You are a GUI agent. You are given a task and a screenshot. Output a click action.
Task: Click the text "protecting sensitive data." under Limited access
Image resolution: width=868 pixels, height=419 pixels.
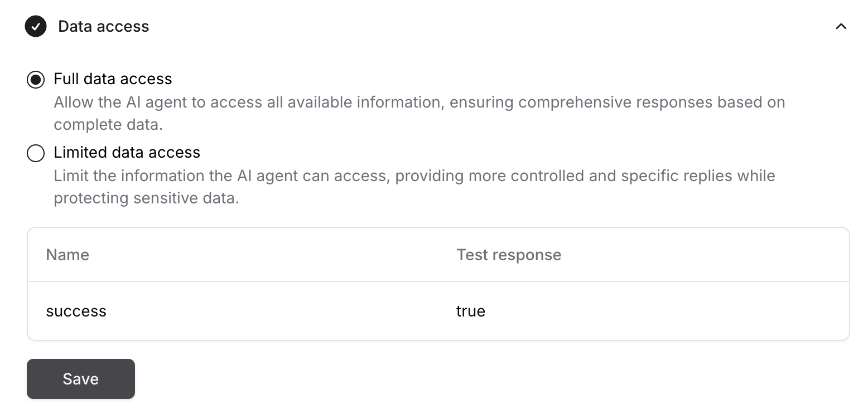click(x=146, y=198)
